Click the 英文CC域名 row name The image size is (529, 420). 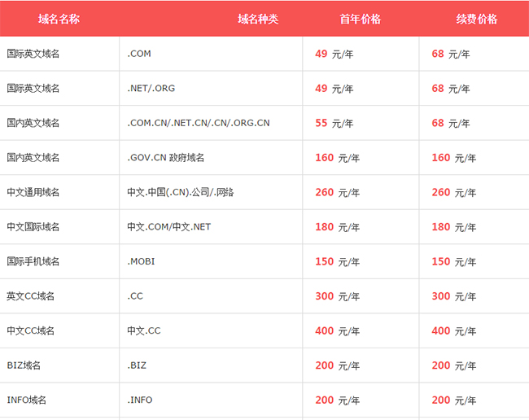click(30, 296)
